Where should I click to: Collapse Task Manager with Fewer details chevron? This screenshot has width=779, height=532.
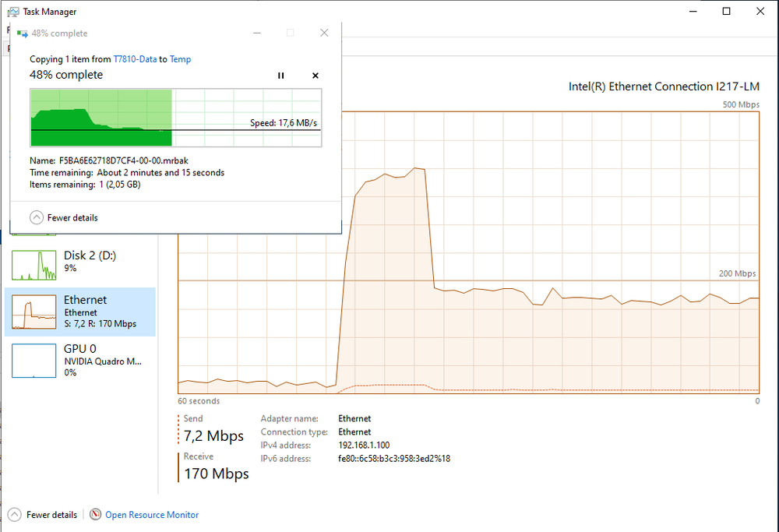pos(14,515)
